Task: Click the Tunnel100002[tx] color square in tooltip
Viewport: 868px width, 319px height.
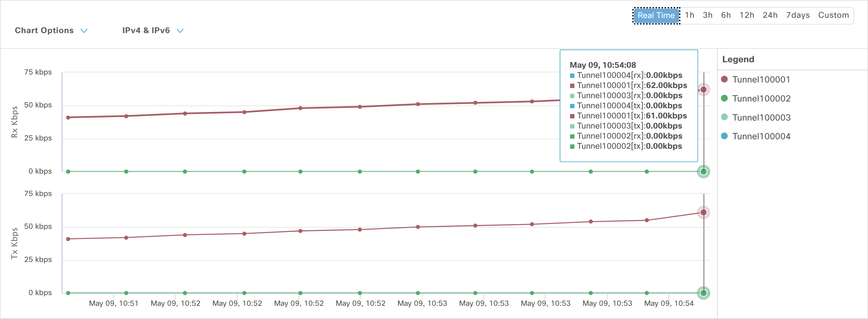Action: point(572,146)
